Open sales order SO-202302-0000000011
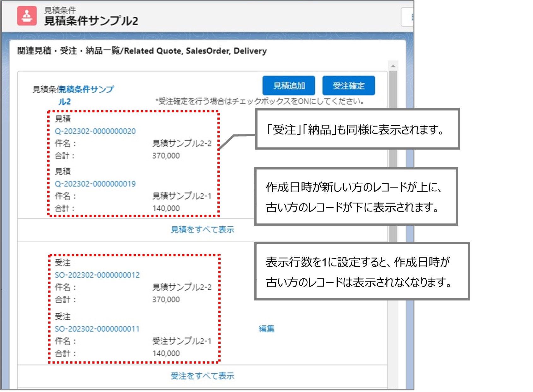533x392 pixels. (x=97, y=329)
